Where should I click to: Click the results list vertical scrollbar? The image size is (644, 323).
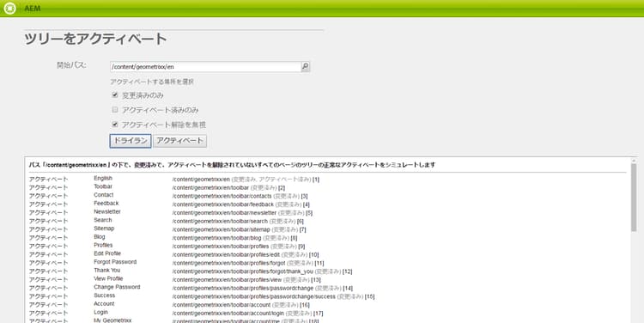(x=634, y=198)
